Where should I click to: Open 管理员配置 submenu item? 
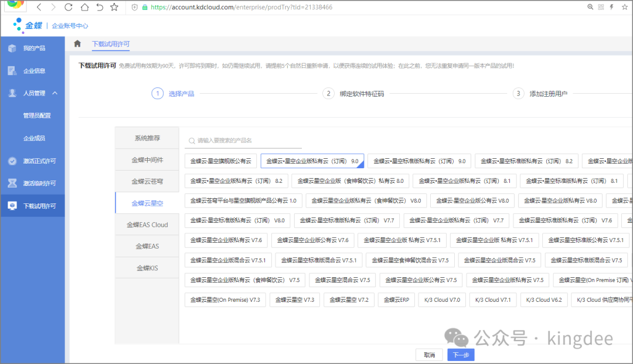(x=37, y=115)
